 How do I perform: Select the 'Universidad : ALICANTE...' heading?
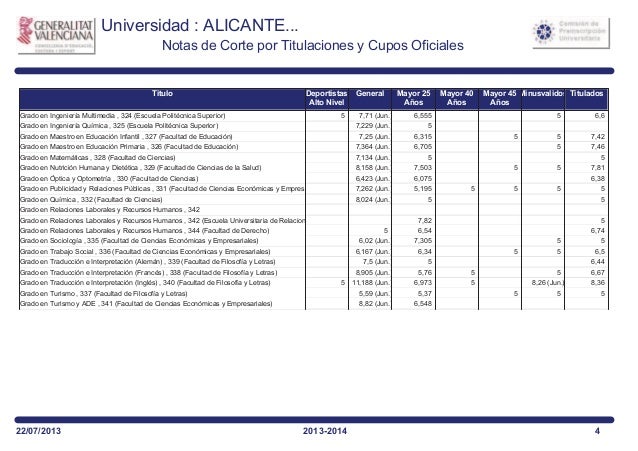coord(199,26)
